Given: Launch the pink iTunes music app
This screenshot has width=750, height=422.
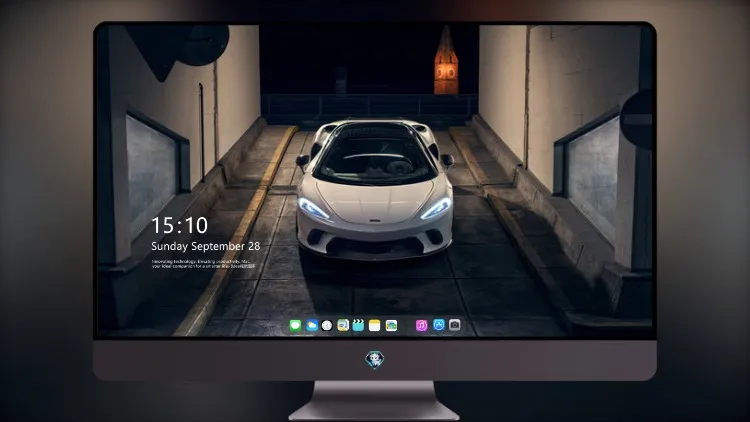Looking at the screenshot, I should tap(421, 325).
